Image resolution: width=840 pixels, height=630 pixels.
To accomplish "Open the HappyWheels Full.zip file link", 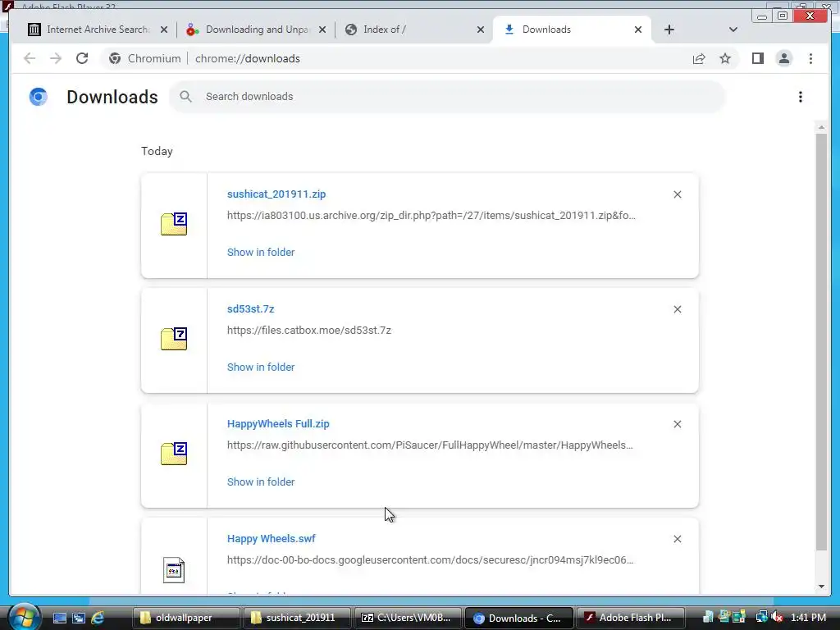I will point(278,424).
